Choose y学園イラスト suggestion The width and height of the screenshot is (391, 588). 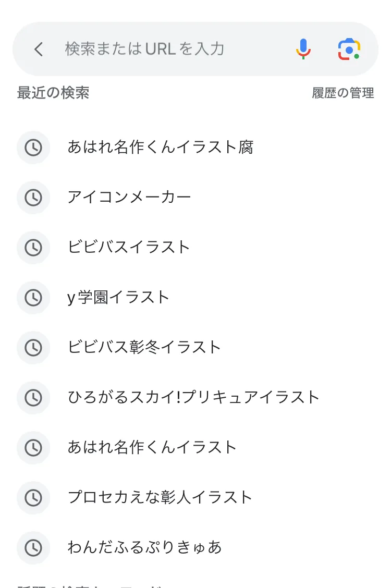click(195, 298)
